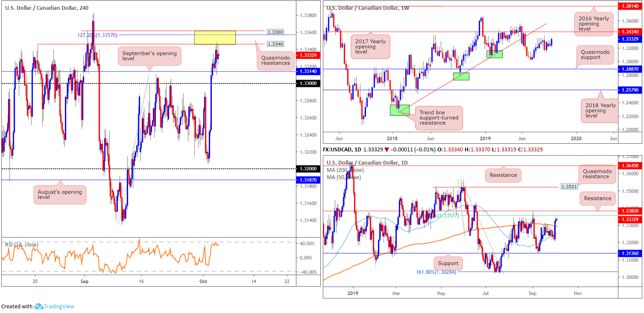Click the blue 1.33329 tag on the weekly chart

coord(630,39)
